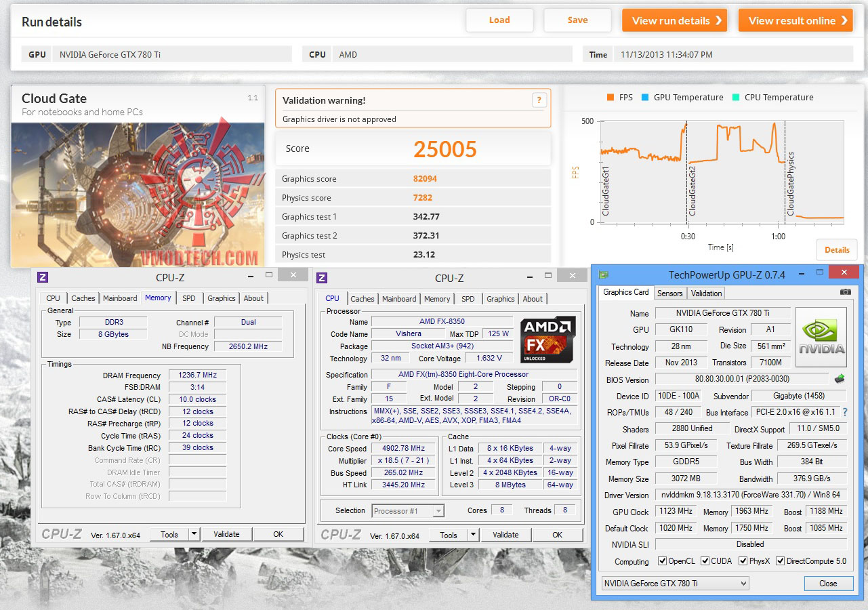This screenshot has width=868, height=610.
Task: Select the Graphics Card tab in GPU-Z
Action: [x=626, y=292]
